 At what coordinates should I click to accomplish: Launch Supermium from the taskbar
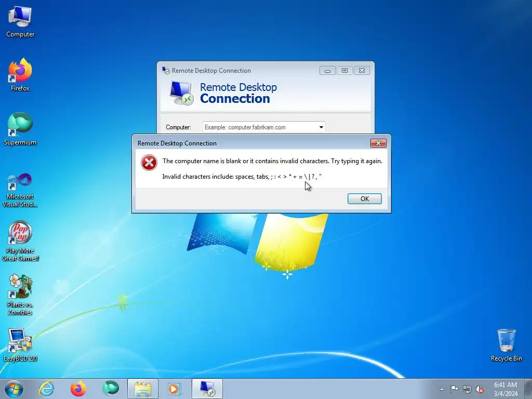[x=110, y=389]
